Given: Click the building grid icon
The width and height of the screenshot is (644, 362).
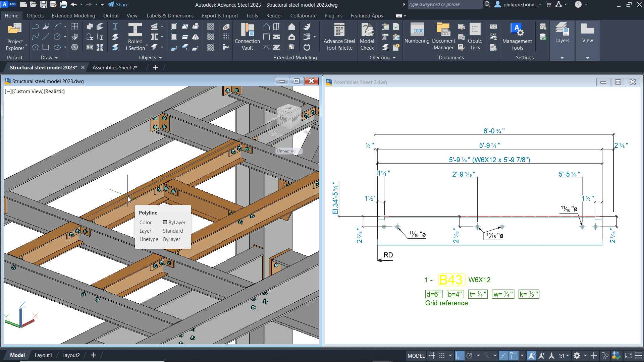Looking at the screenshot, I should pyautogui.click(x=75, y=26).
